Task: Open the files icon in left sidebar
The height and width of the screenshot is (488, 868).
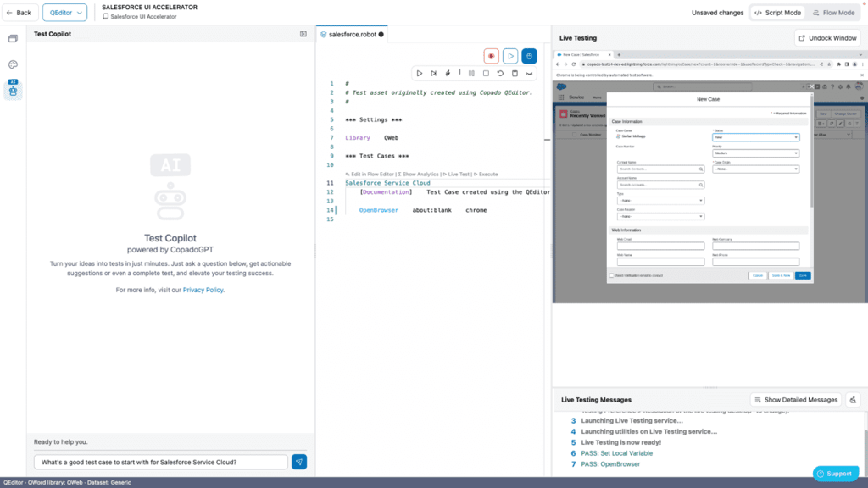Action: click(x=13, y=39)
